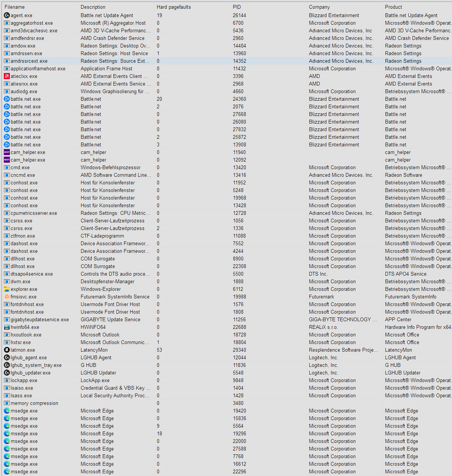Click the fmsisvc.exe Futuremark icon
Viewport: 452px width, 476px height.
[x=7, y=297]
